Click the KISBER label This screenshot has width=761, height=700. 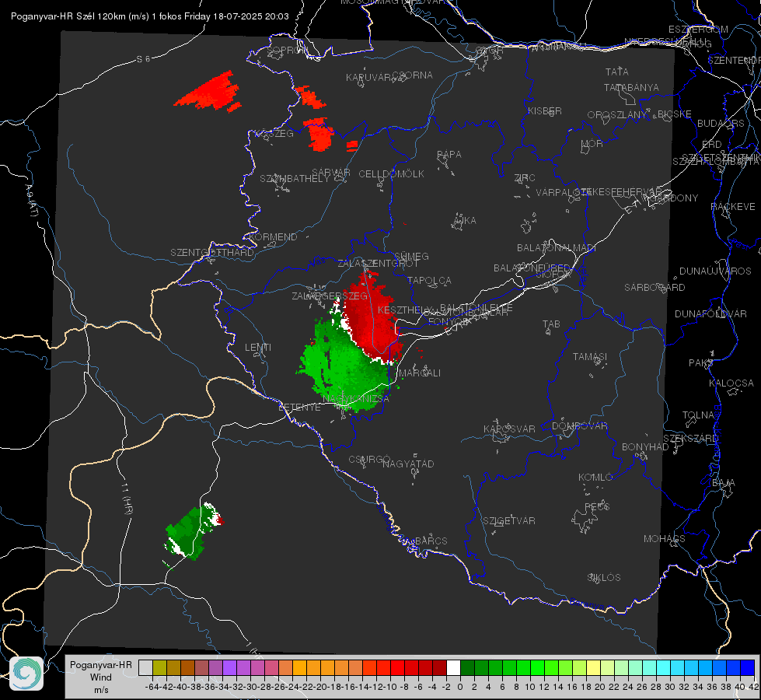[545, 110]
